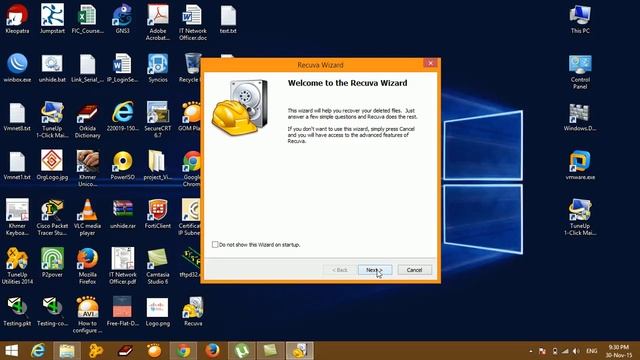Open uTorrent from the taskbar
The image size is (640, 360).
tap(241, 351)
